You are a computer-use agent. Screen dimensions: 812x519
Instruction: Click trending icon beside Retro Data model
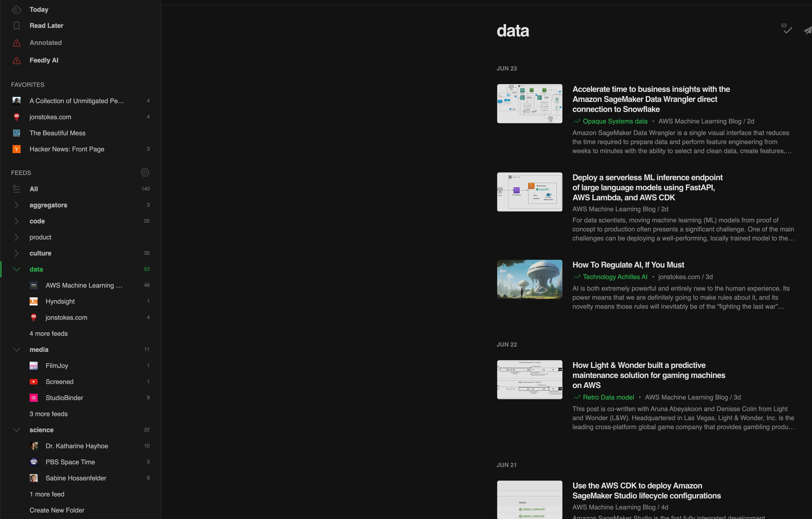[x=577, y=397]
